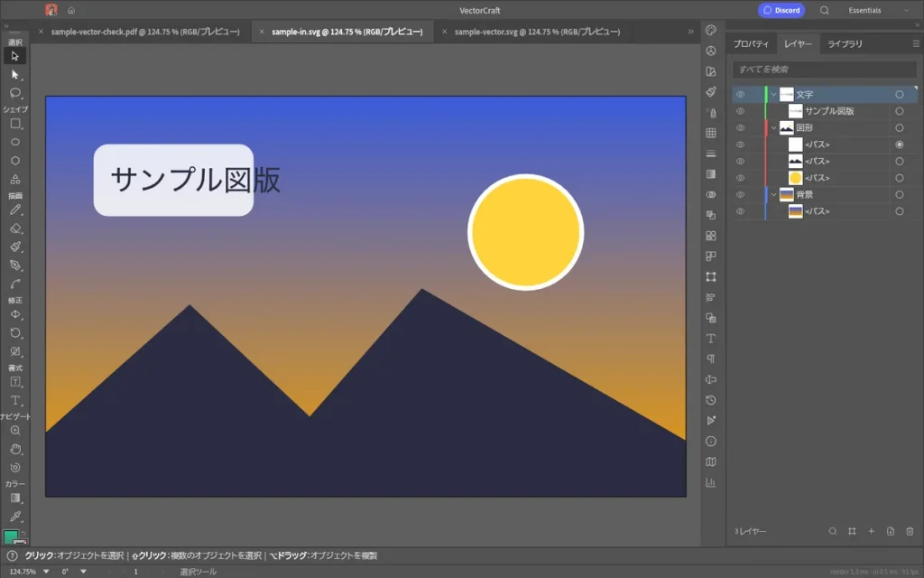Select the Zoom tool
The width and height of the screenshot is (924, 578).
tap(14, 431)
